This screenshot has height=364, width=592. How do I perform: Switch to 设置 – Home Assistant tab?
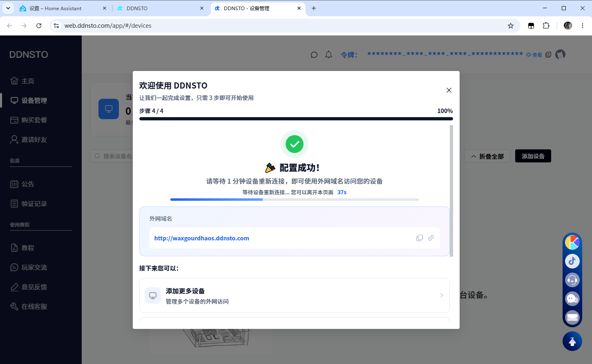(63, 8)
